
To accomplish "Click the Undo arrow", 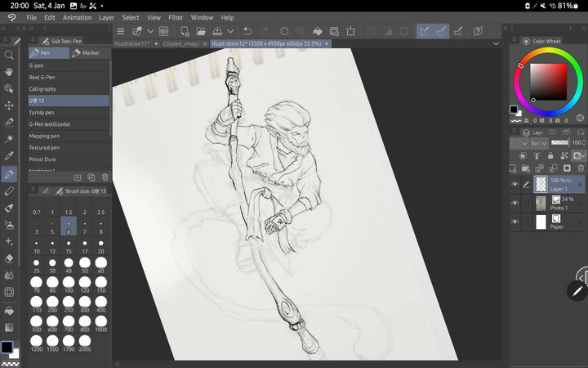I will click(x=247, y=31).
